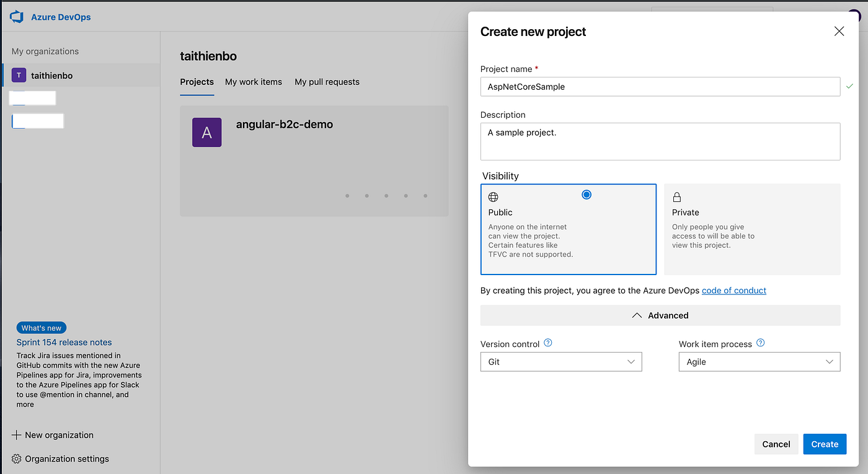Click the New organization plus icon

pos(17,435)
